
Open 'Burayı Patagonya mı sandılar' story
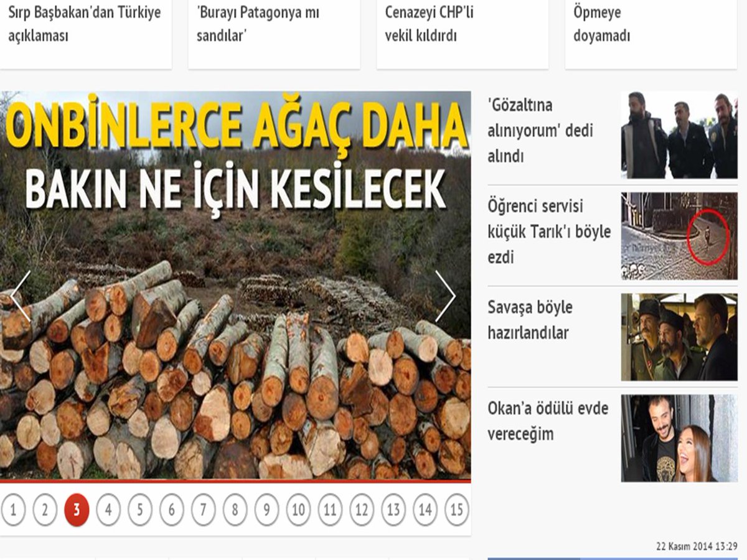click(258, 24)
